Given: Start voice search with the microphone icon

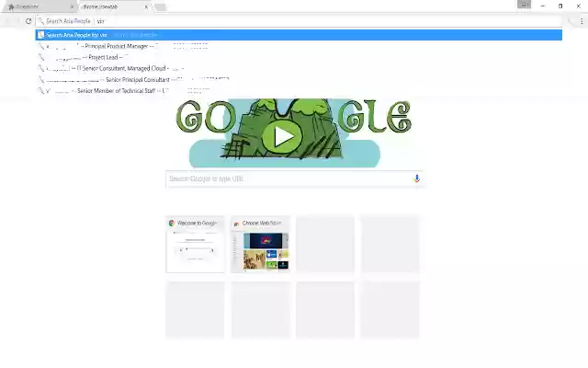Looking at the screenshot, I should [x=416, y=178].
